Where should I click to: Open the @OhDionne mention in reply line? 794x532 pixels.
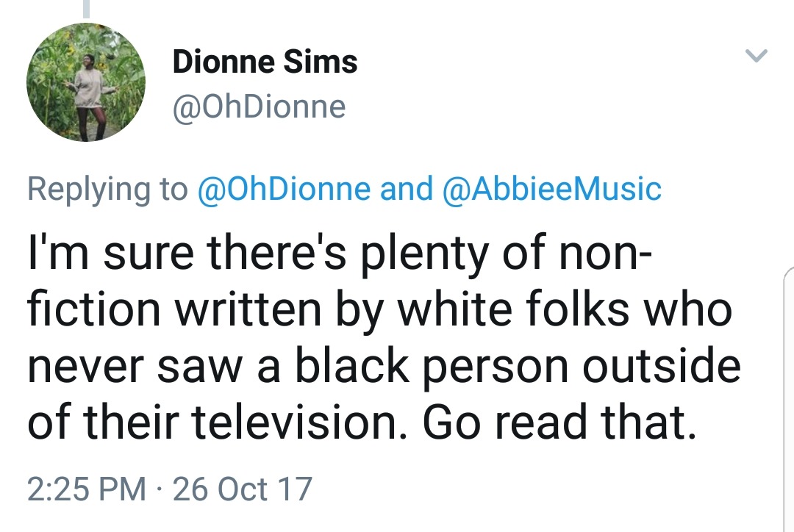coord(285,189)
